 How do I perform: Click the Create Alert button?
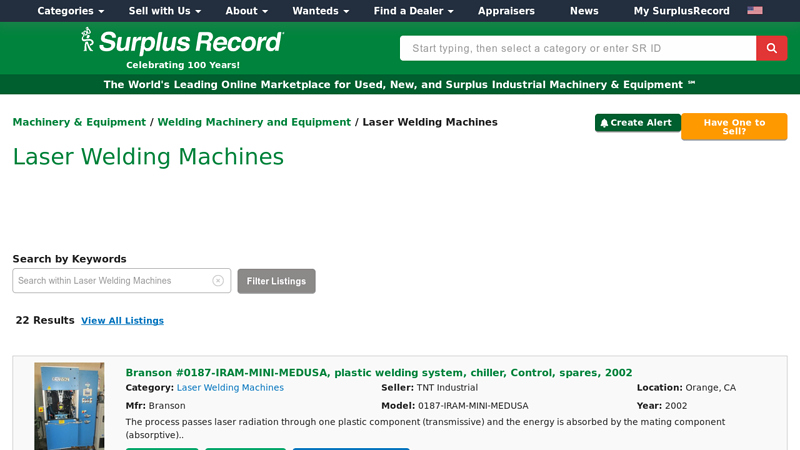click(638, 122)
